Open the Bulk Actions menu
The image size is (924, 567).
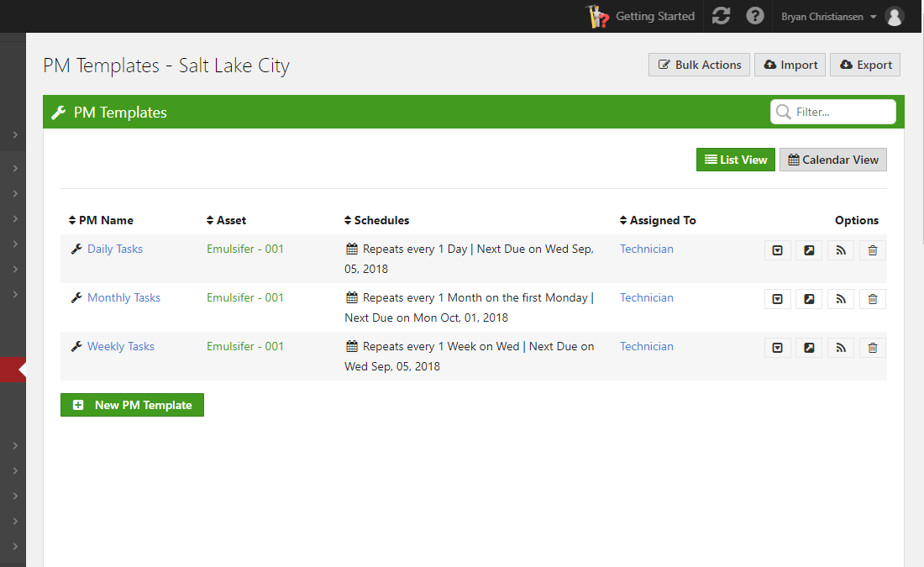(699, 65)
